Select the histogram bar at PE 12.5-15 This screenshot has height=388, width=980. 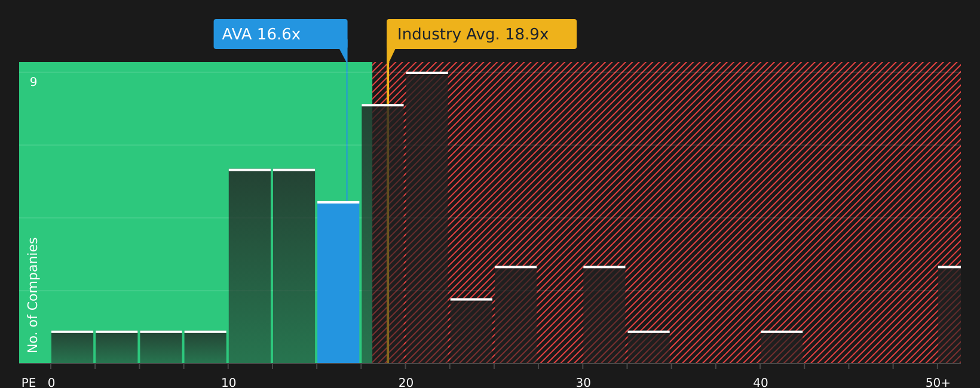tap(294, 266)
